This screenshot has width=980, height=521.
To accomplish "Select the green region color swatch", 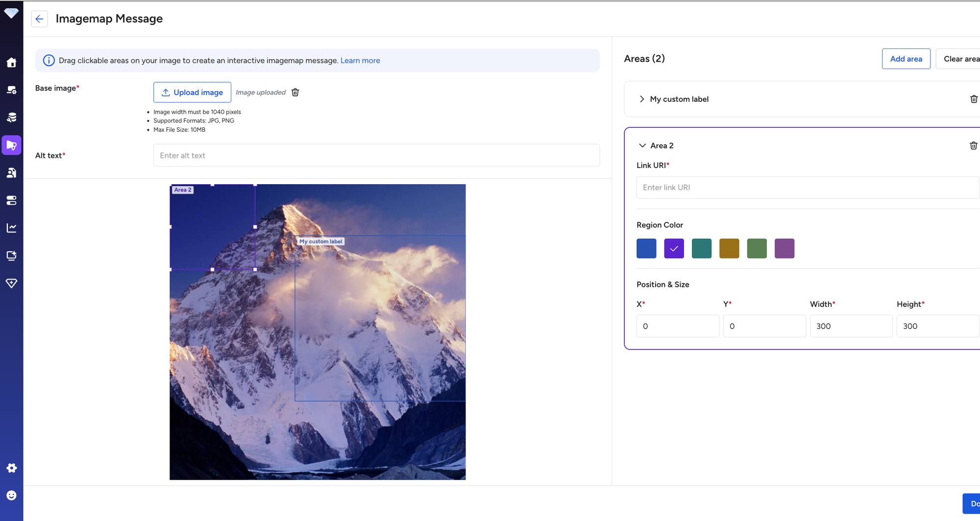I will coord(757,248).
